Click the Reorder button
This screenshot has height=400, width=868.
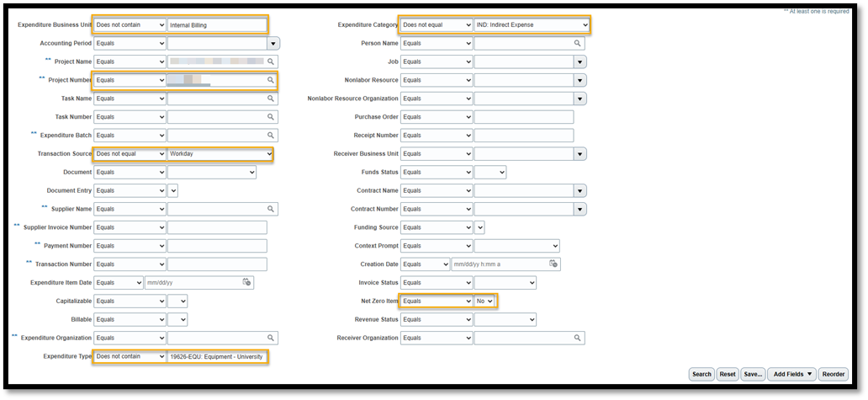click(834, 374)
